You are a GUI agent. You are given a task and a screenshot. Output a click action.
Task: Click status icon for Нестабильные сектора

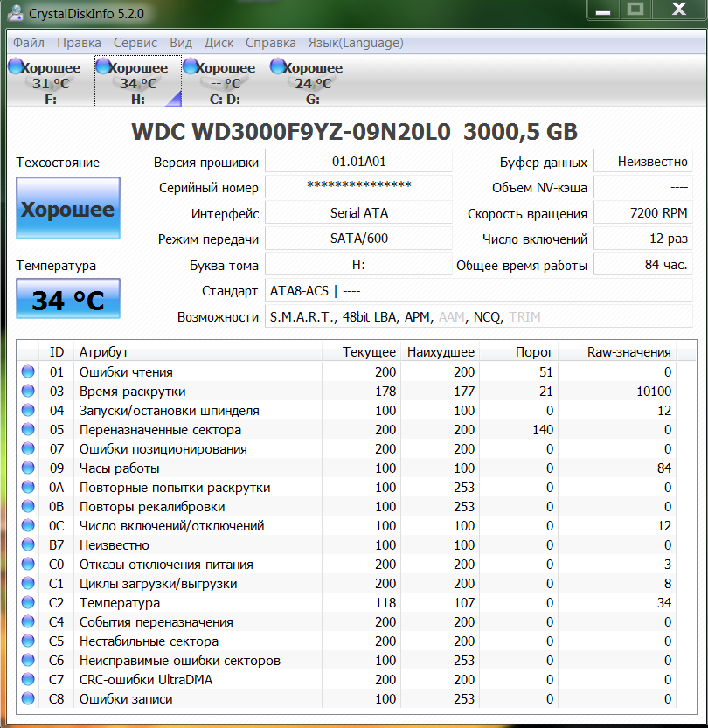coord(28,641)
